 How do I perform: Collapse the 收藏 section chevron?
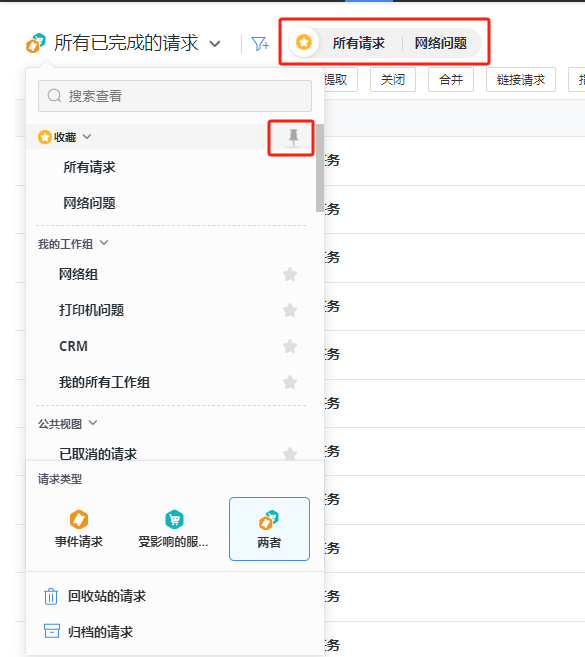(87, 137)
